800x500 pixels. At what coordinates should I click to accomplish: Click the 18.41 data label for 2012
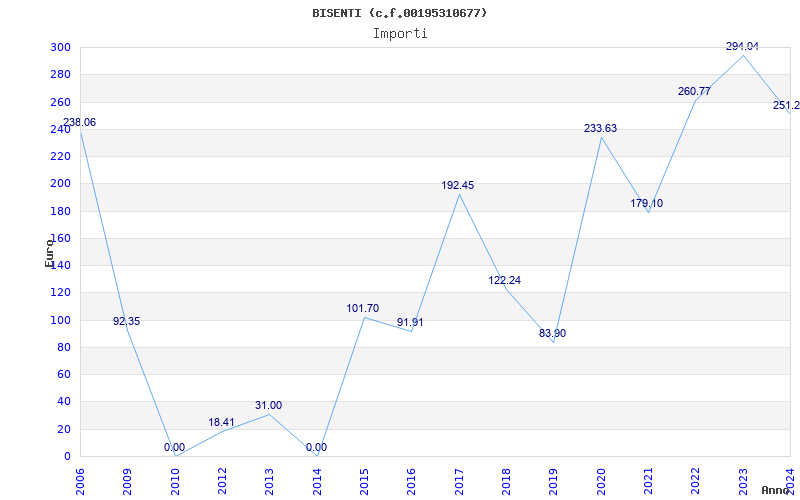tap(221, 423)
